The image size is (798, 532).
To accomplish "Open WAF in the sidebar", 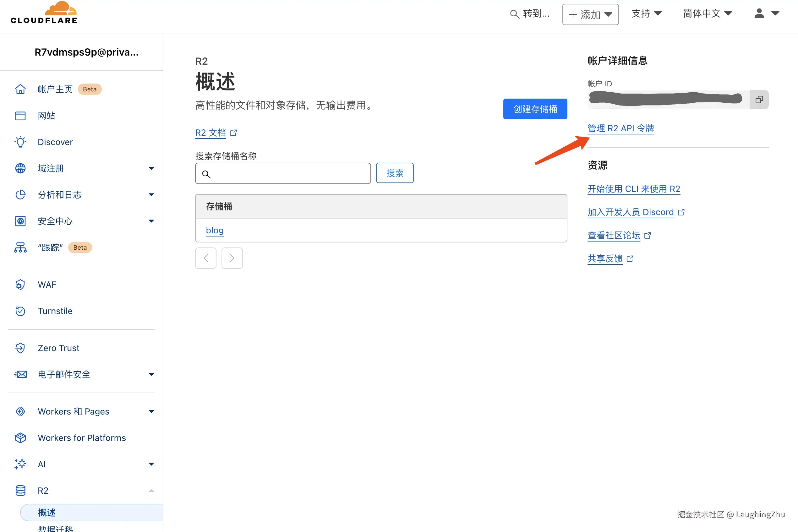I will click(47, 285).
